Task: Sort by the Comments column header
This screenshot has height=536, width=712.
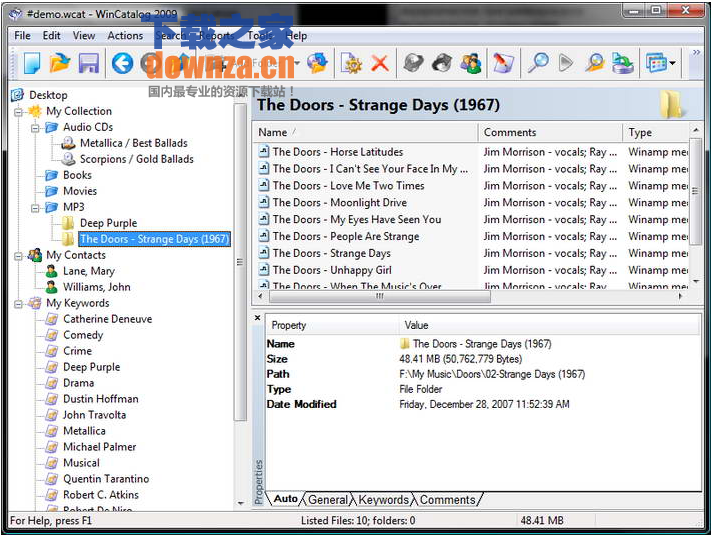Action: [550, 132]
